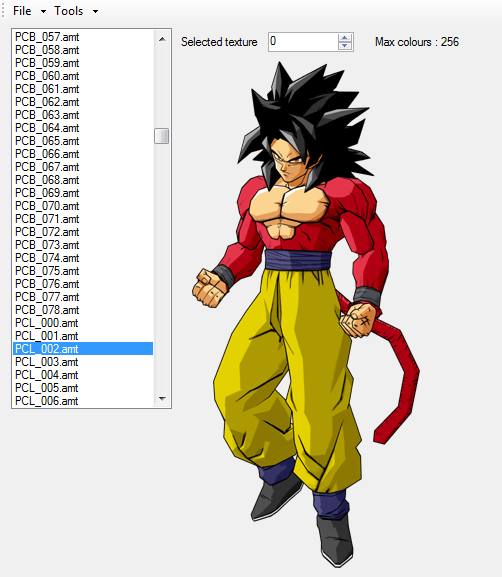Expand the File menu dropdown arrow

[x=43, y=11]
